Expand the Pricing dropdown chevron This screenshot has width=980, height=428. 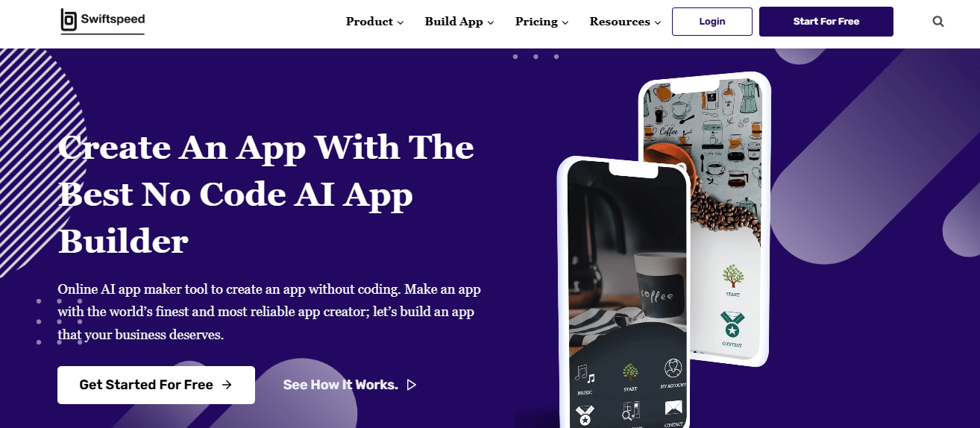pos(565,23)
